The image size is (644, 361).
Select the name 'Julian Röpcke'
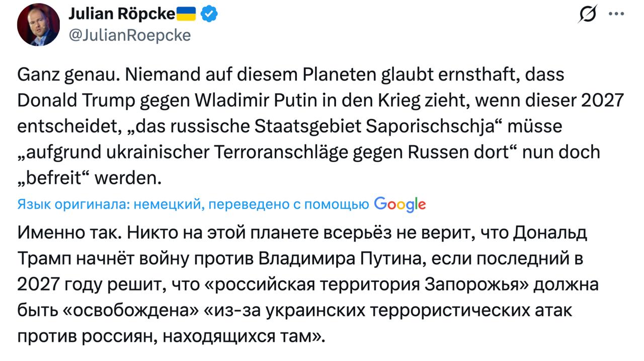(x=122, y=14)
